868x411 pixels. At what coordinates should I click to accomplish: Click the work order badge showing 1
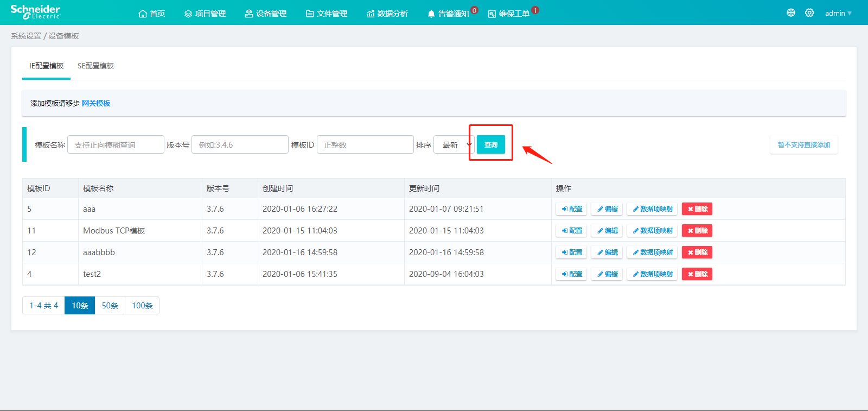point(535,10)
